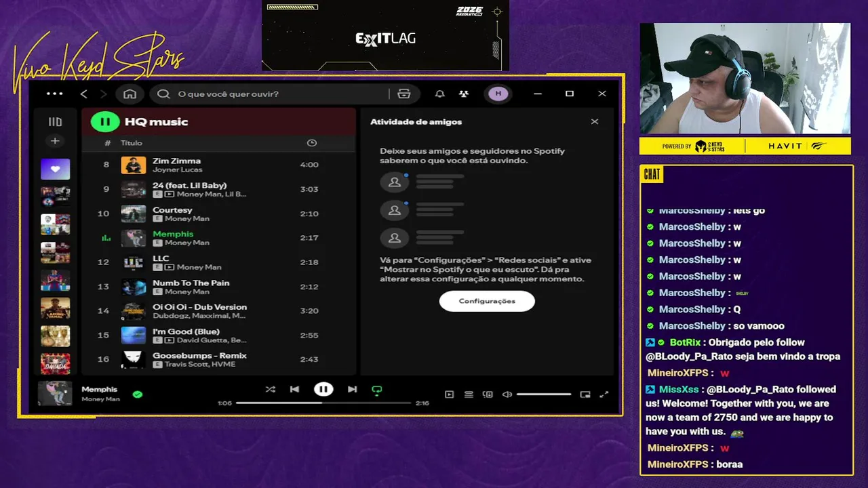Toggle the friend activity icon in the top bar

point(463,94)
